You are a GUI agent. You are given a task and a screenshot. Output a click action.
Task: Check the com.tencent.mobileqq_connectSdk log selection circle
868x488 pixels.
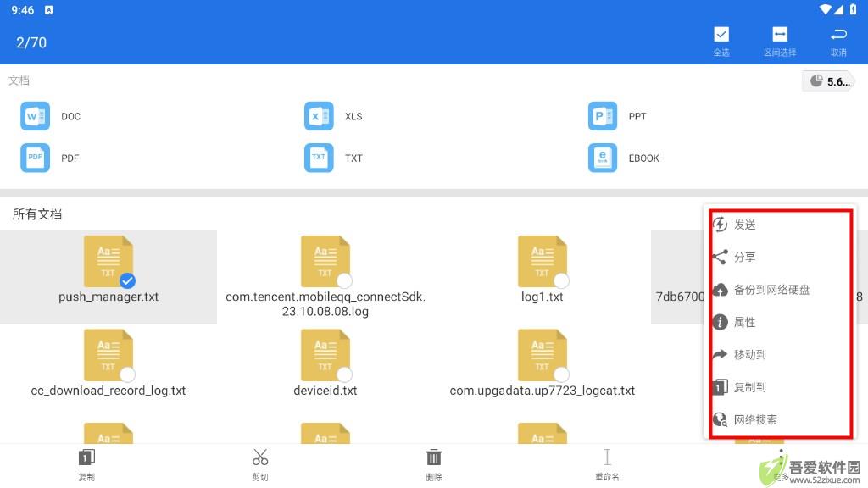344,281
